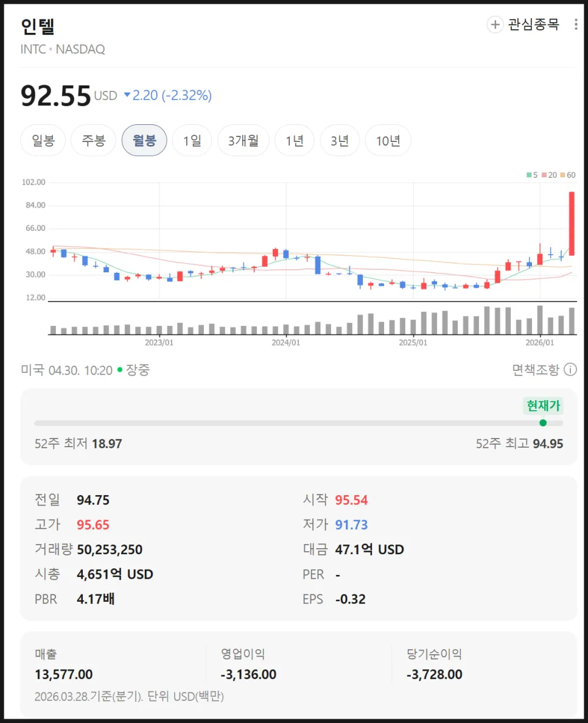This screenshot has width=588, height=723.
Task: Click the EPS value -0.32
Action: pos(350,599)
